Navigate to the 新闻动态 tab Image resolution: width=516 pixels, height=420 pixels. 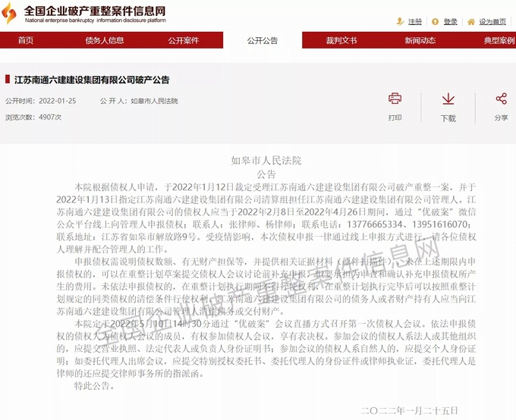click(x=420, y=40)
